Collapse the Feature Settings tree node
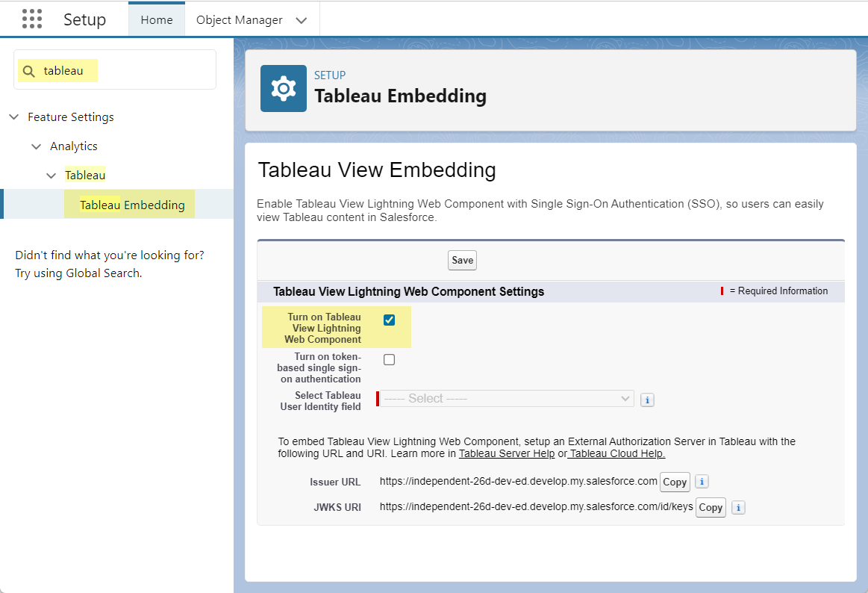This screenshot has height=593, width=868. point(14,117)
